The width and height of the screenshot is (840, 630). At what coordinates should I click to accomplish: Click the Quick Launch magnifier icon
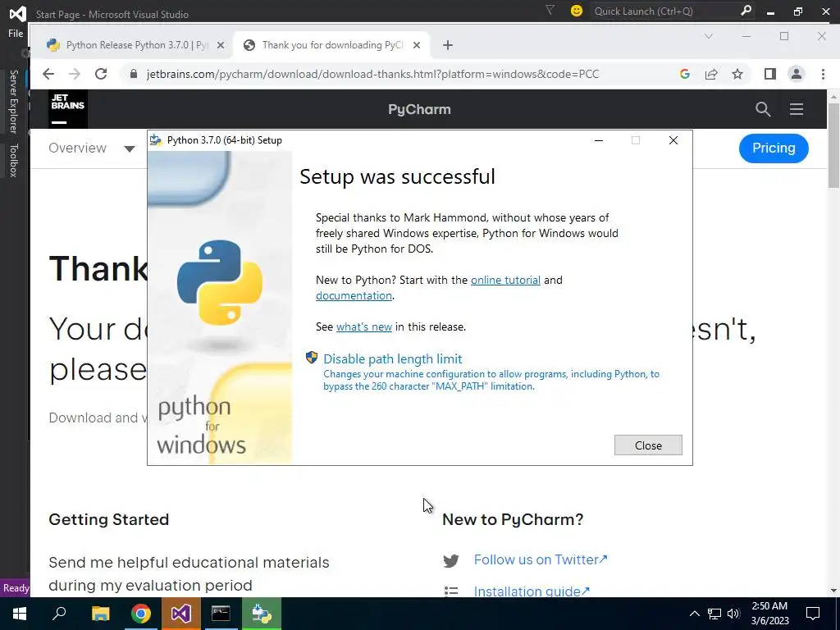(x=746, y=11)
